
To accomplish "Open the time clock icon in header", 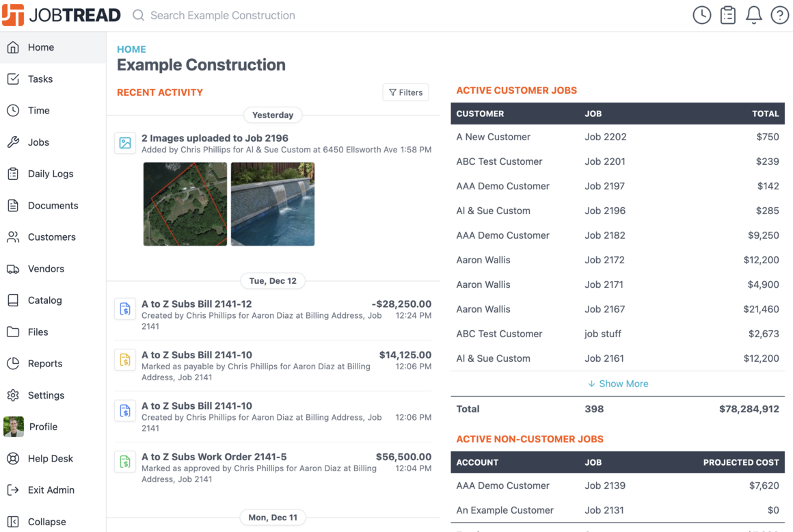I will point(701,15).
